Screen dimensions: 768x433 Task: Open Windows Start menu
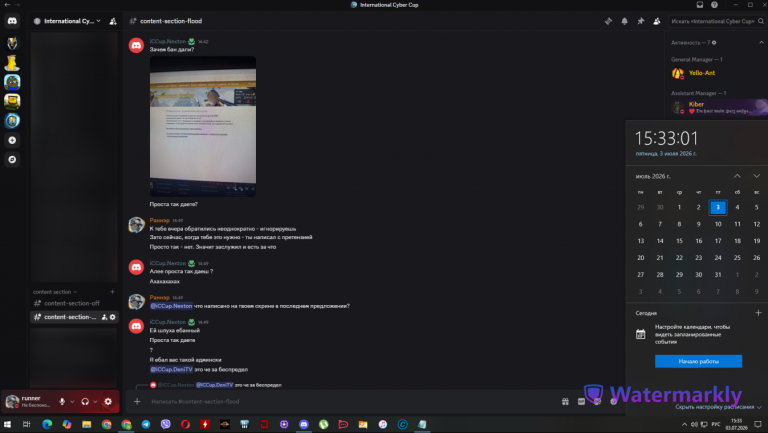point(7,424)
